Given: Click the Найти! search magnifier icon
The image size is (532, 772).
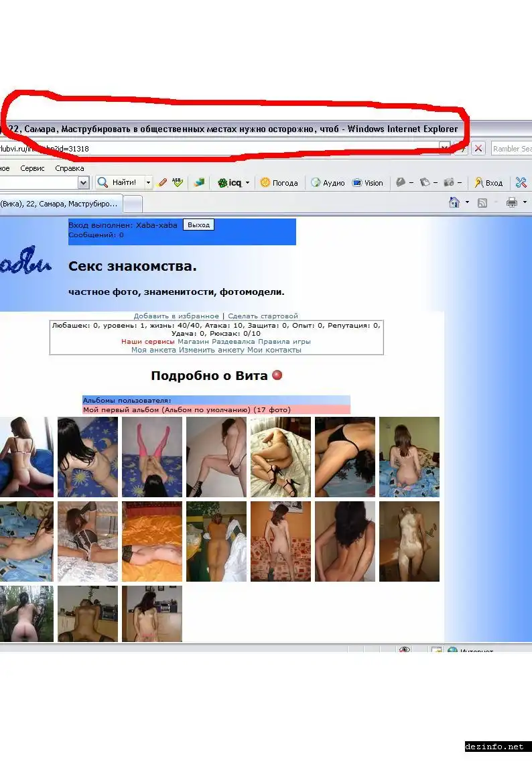Looking at the screenshot, I should click(103, 182).
